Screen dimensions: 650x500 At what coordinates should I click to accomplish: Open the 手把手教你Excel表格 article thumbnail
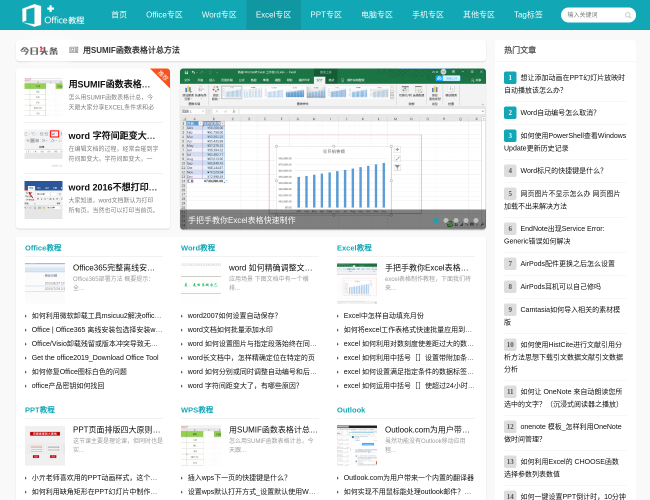coord(357,283)
